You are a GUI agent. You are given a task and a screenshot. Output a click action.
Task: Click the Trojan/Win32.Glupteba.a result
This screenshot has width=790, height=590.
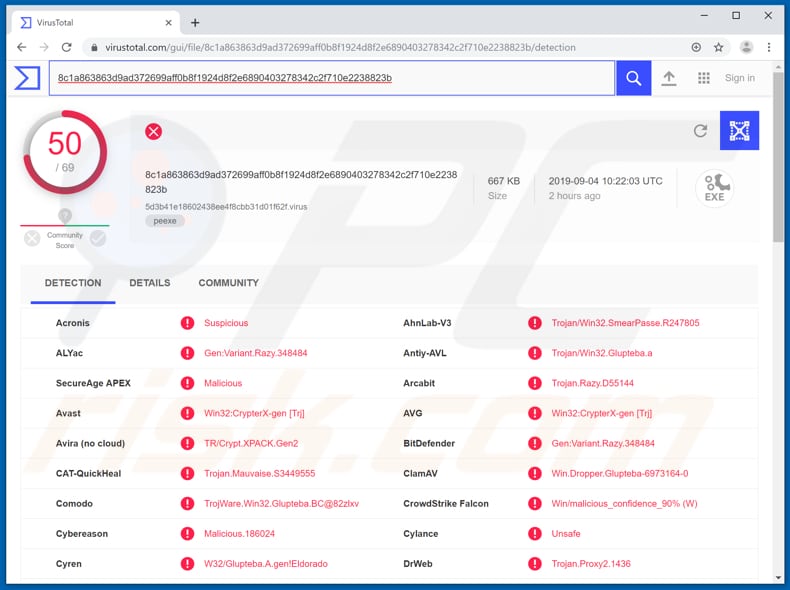[x=602, y=353]
